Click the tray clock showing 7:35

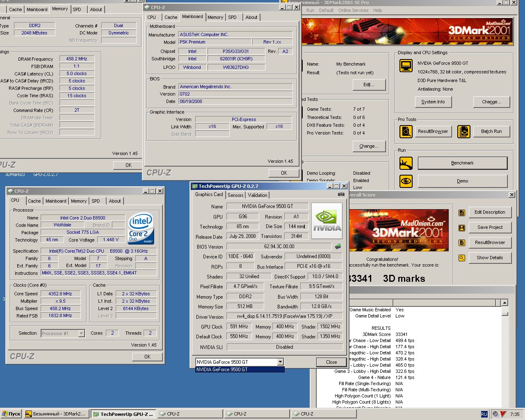pos(515,414)
